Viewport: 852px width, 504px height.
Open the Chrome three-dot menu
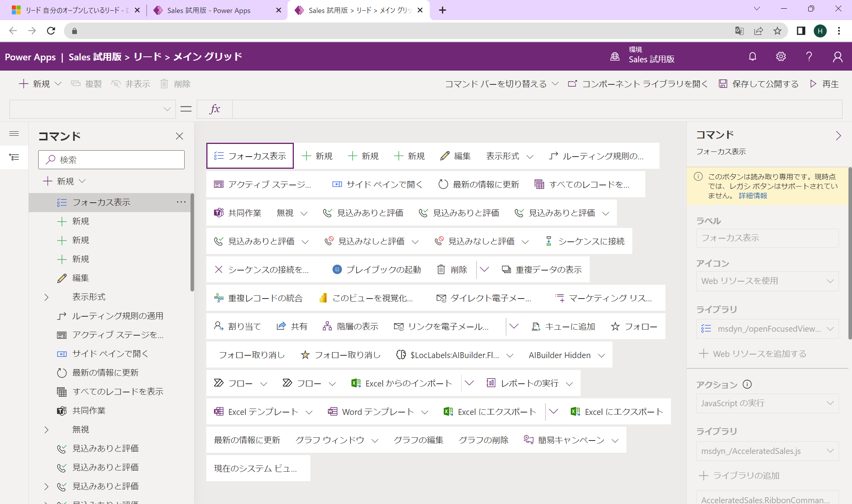pyautogui.click(x=839, y=31)
